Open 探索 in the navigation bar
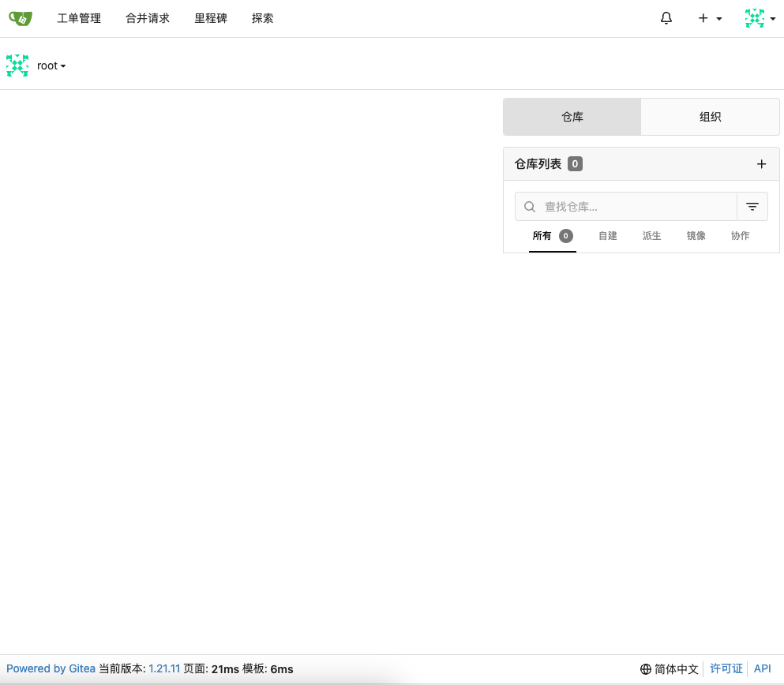 (x=263, y=18)
